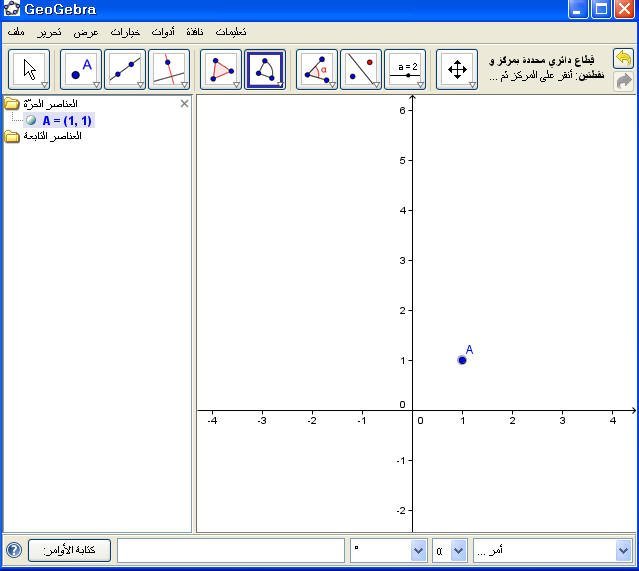The image size is (639, 571).
Task: Select the New Point tool
Action: (x=81, y=70)
